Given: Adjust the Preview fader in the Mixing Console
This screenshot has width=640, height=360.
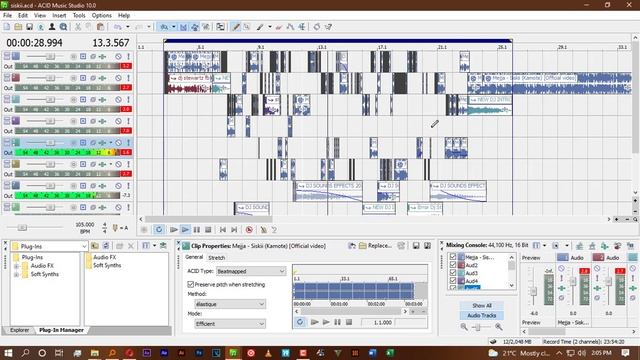Looking at the screenshot, I should tap(533, 291).
